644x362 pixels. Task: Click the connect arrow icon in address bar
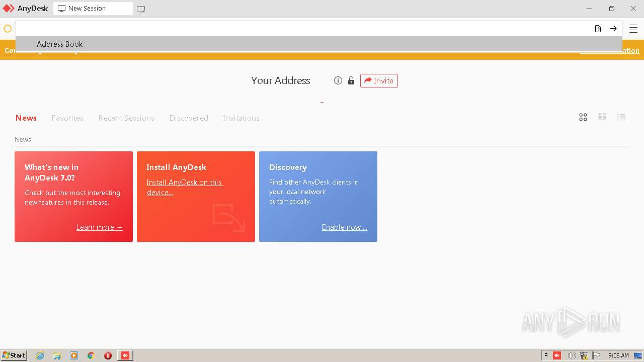613,29
